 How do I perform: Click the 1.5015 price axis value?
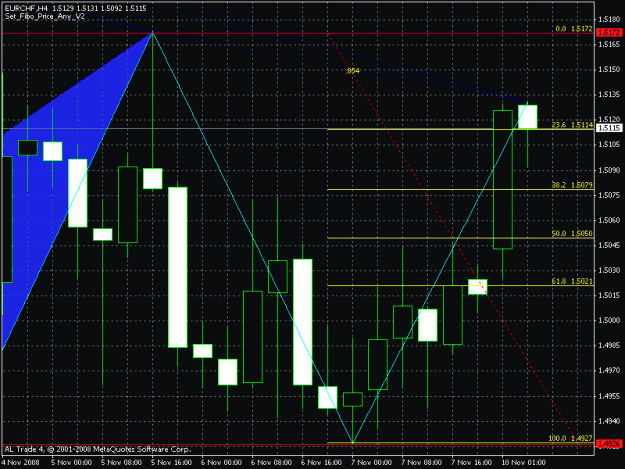tap(609, 295)
